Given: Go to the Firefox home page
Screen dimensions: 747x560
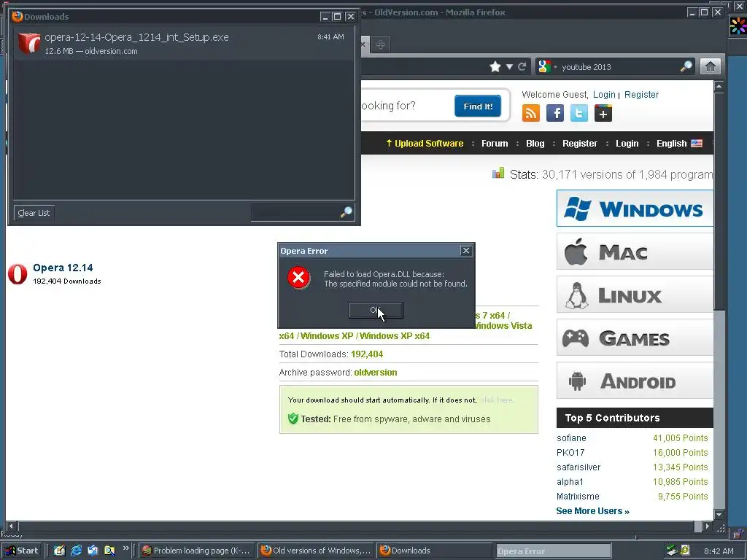Looking at the screenshot, I should point(711,66).
